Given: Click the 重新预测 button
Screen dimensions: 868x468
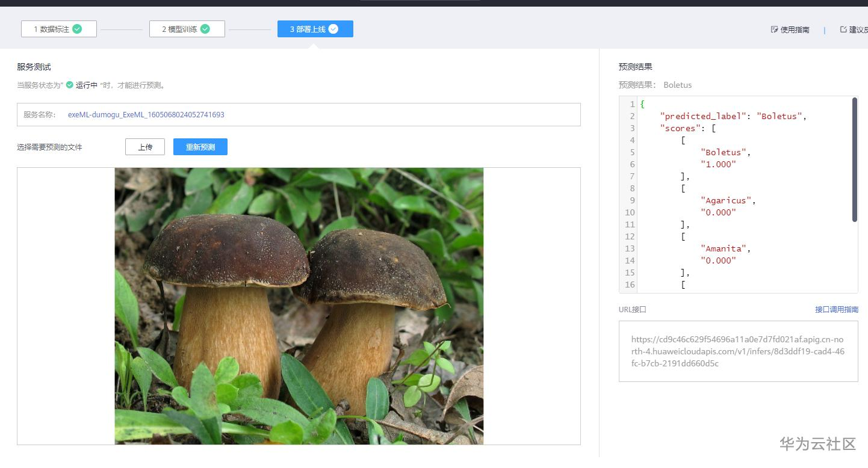Looking at the screenshot, I should click(200, 147).
